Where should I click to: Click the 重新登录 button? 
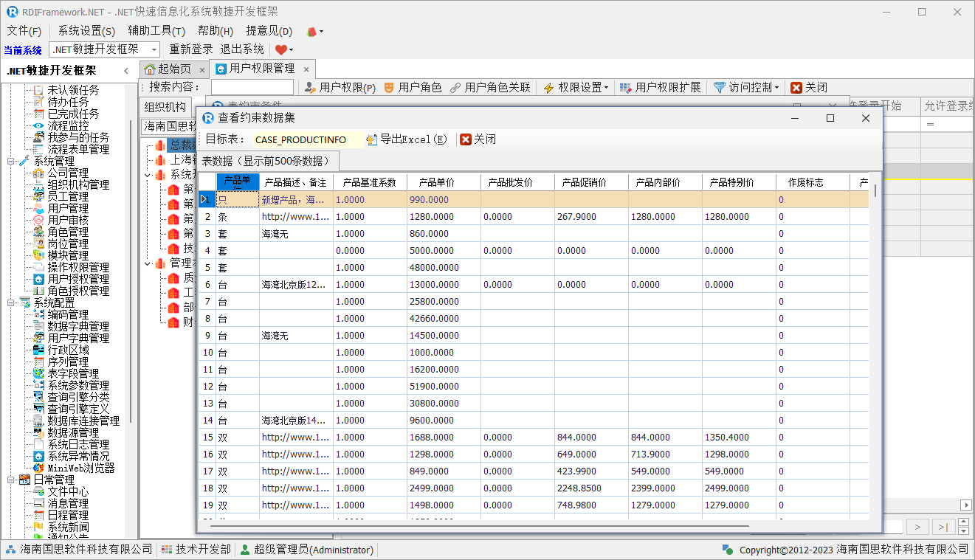click(191, 49)
